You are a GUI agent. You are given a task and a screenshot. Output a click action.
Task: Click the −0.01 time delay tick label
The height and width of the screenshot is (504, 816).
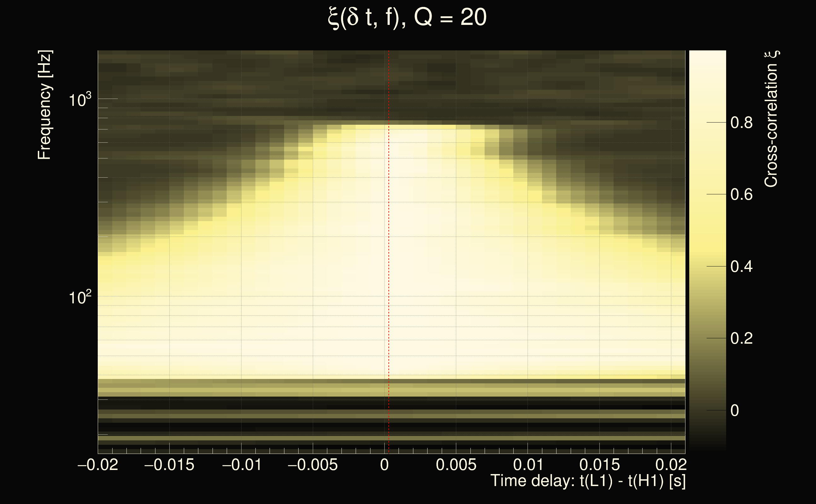242,465
